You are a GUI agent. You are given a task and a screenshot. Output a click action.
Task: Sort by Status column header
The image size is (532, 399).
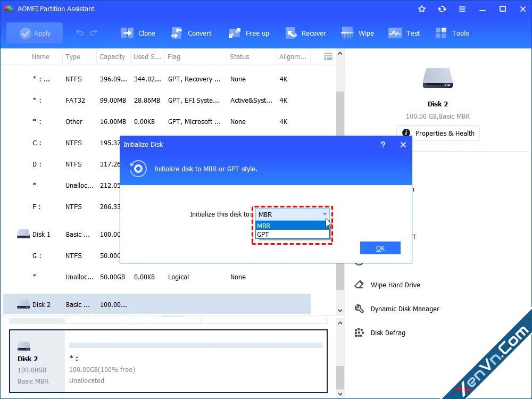[x=239, y=57]
